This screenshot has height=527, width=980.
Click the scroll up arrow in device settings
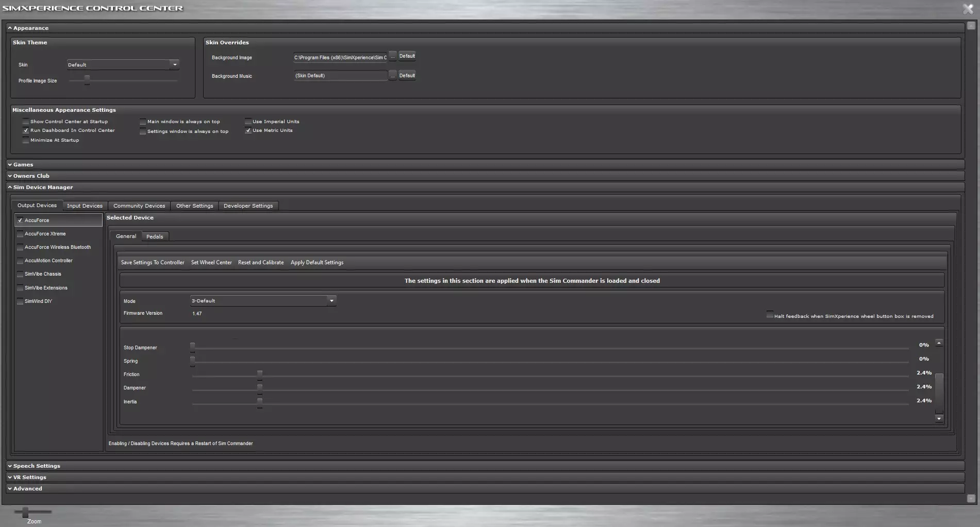coord(939,343)
